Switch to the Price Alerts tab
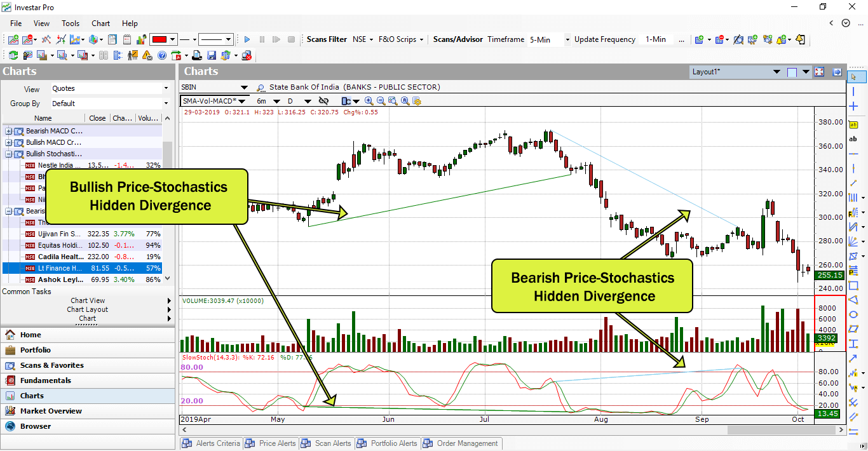This screenshot has width=868, height=451. [x=271, y=443]
